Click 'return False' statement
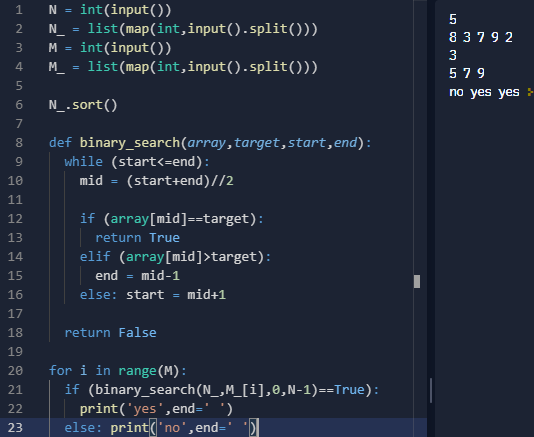 tap(110, 333)
